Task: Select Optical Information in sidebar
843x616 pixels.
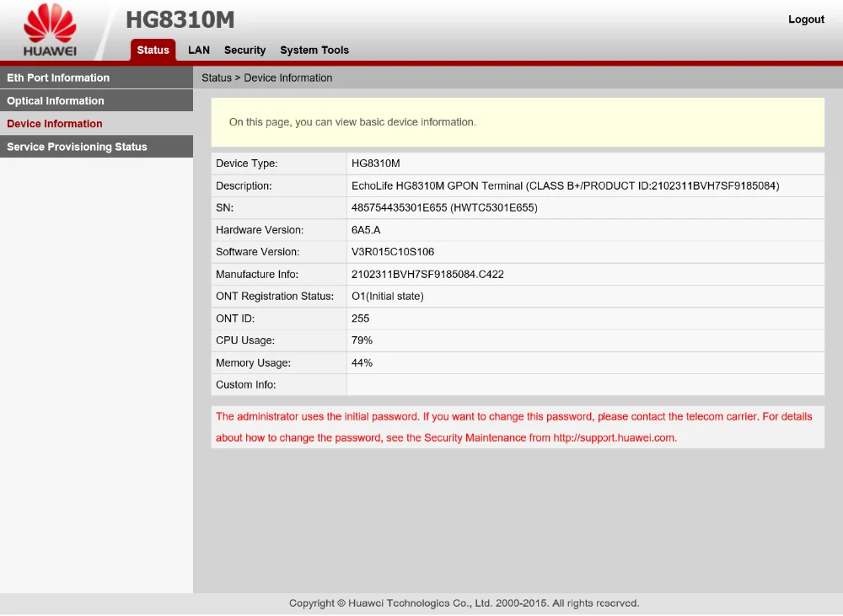Action: click(x=56, y=101)
